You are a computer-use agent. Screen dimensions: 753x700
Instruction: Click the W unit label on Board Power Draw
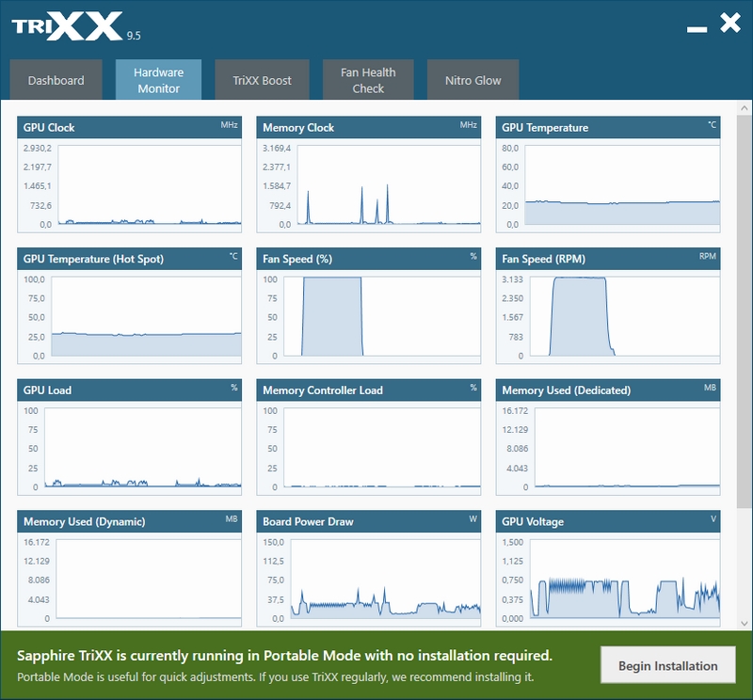pos(473,519)
